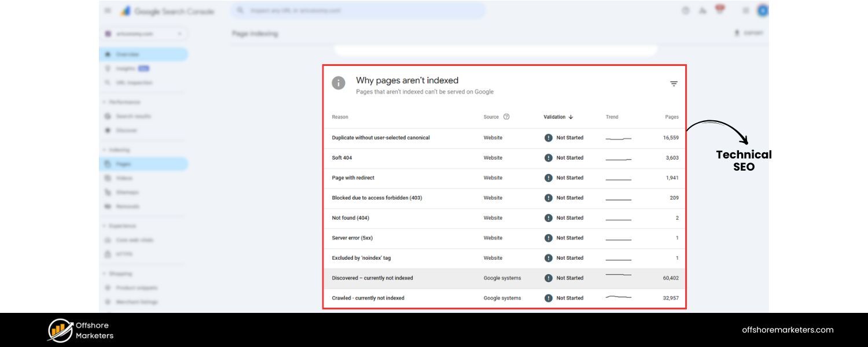
Task: Collapse the Performance section in the sidebar
Action: coord(123,102)
